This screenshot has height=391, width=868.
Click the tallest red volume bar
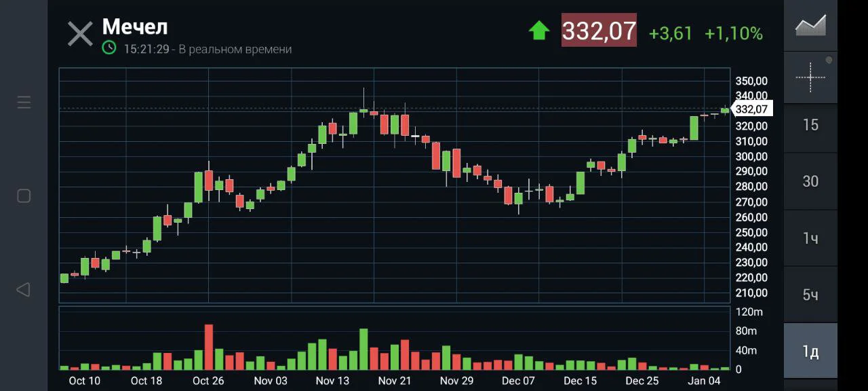[x=208, y=346]
